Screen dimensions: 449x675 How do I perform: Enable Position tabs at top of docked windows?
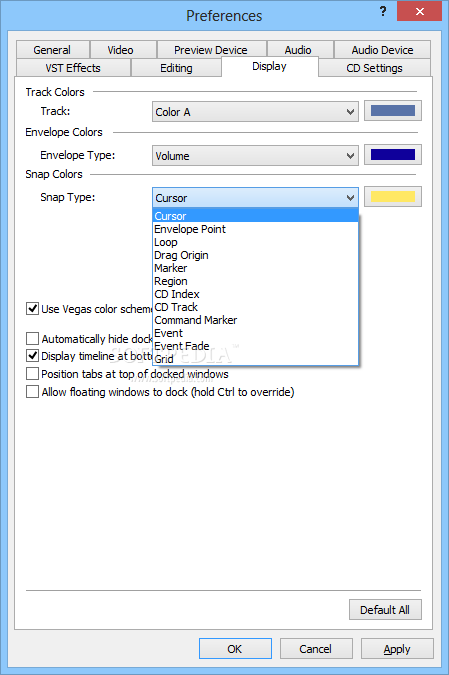point(33,373)
